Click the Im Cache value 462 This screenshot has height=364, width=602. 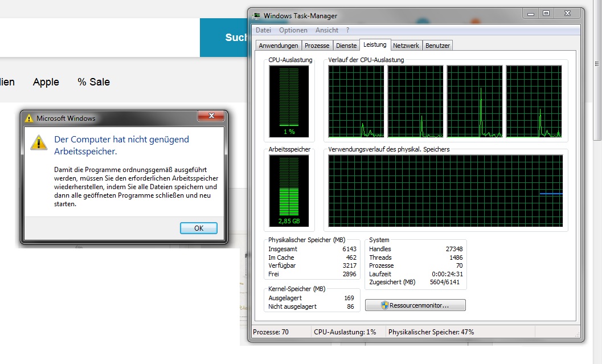pos(351,257)
